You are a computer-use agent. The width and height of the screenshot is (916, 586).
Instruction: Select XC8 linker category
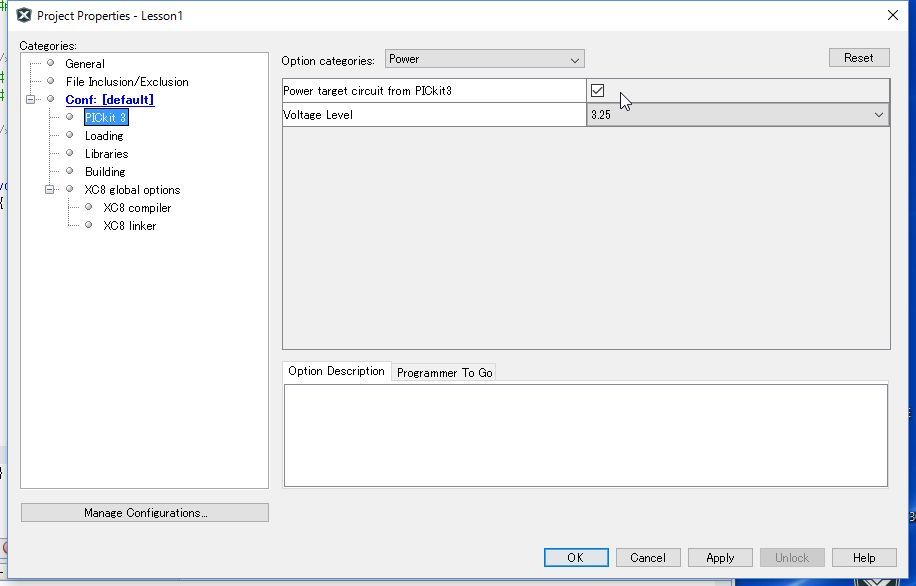[x=130, y=226]
